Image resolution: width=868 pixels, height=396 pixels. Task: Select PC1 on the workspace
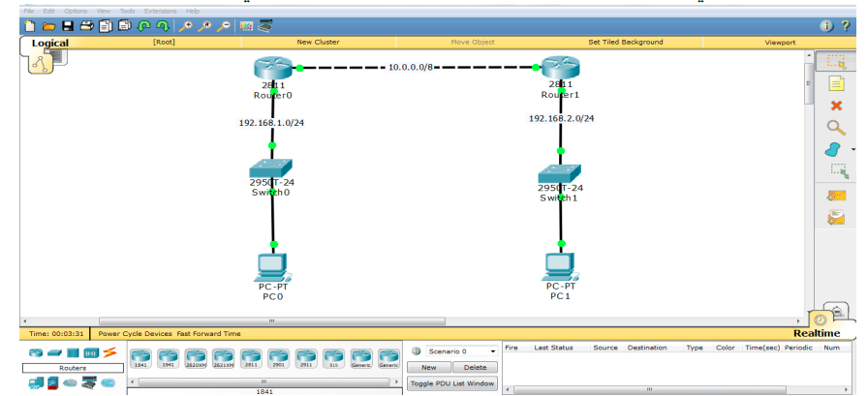click(561, 267)
